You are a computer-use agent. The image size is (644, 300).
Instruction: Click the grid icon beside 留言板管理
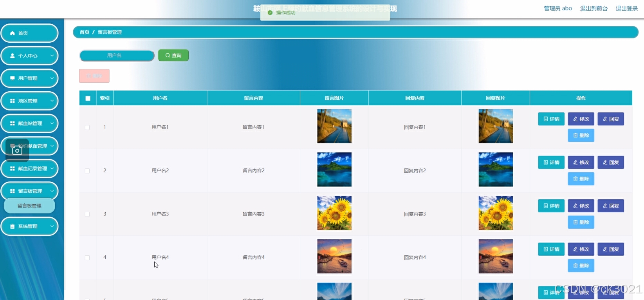pos(13,191)
